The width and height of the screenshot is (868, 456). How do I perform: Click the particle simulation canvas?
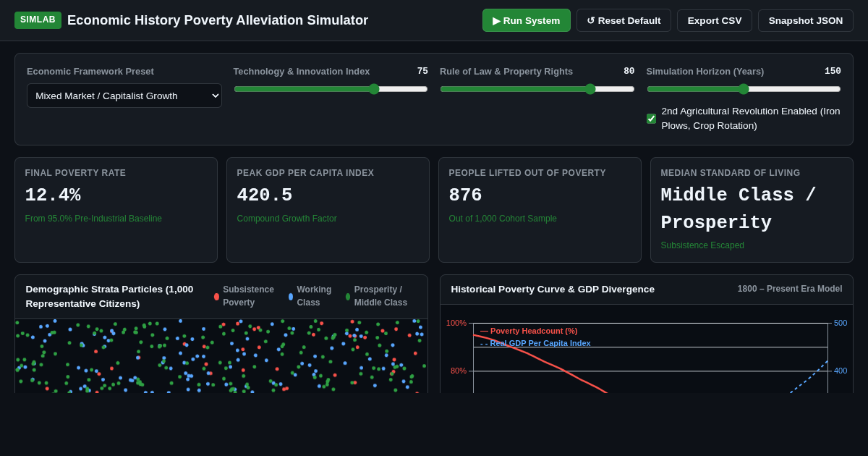[x=221, y=356]
